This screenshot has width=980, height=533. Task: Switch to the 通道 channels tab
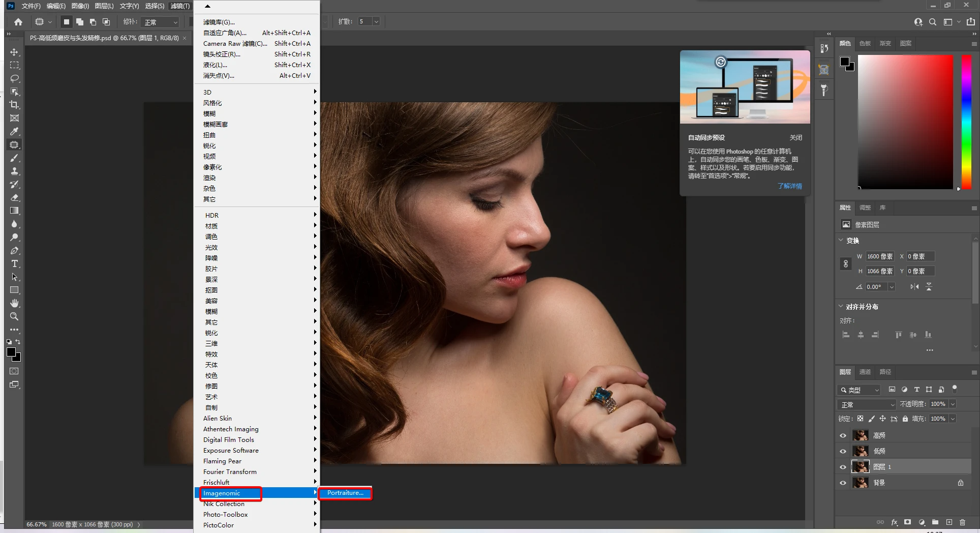tap(865, 372)
